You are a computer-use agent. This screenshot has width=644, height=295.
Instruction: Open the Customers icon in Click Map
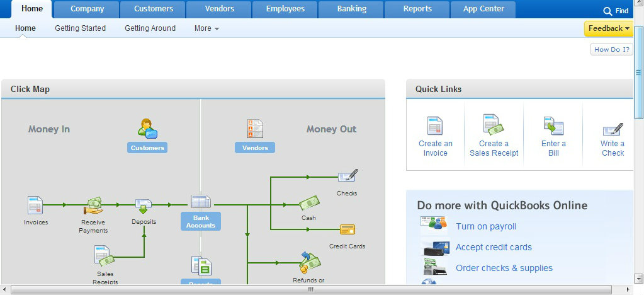click(147, 129)
